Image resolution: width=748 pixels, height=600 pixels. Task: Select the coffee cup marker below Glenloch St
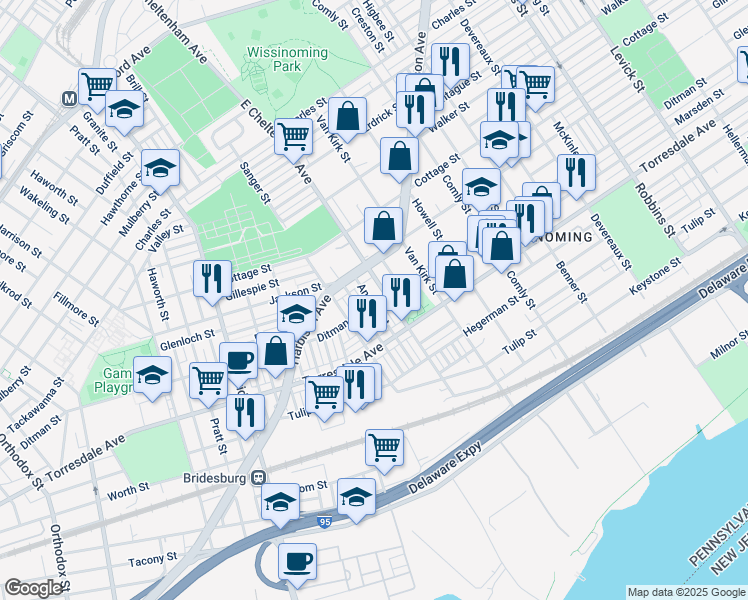[x=239, y=362]
